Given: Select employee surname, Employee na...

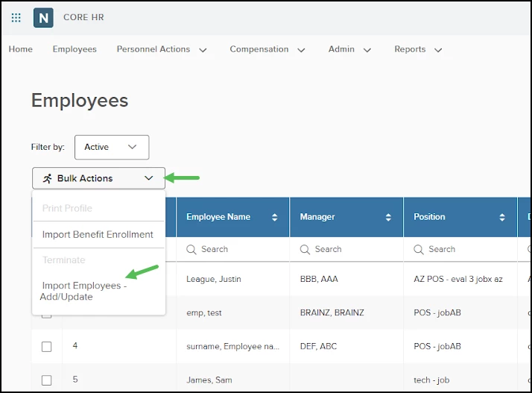Looking at the screenshot, I should (232, 347).
